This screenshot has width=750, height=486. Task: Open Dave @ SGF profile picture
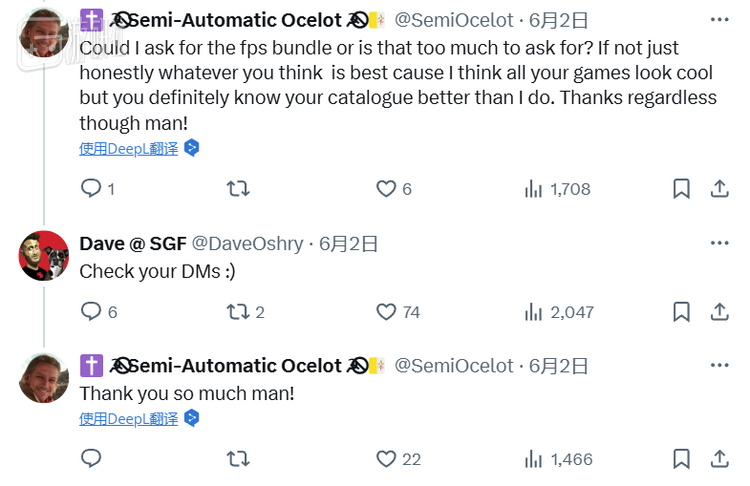coord(44,256)
